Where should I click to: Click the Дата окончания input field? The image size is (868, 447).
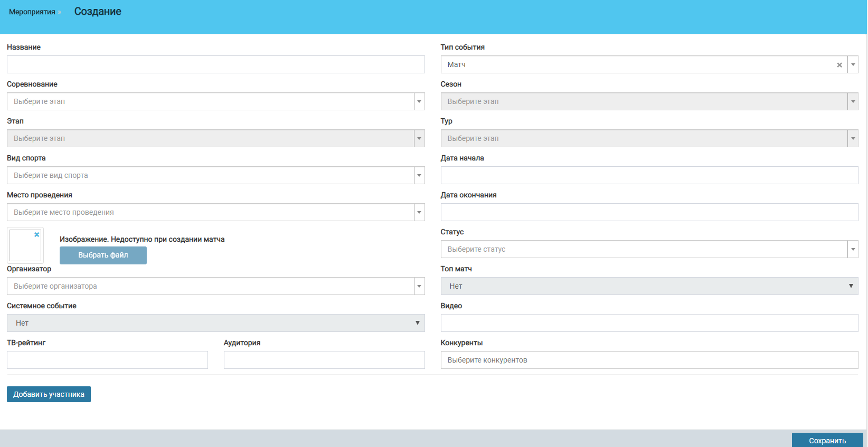pyautogui.click(x=649, y=212)
